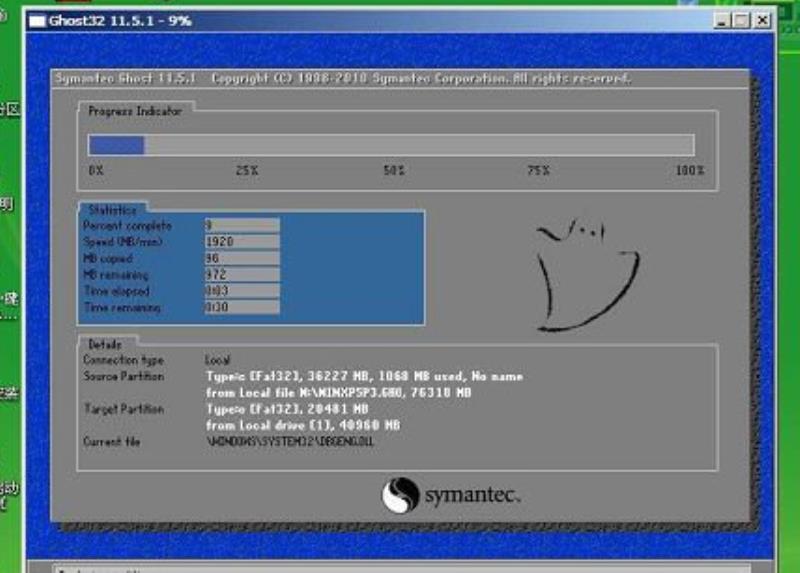Click the from Local drive [1], 40960 MB line
The image size is (800, 573).
pyautogui.click(x=303, y=426)
